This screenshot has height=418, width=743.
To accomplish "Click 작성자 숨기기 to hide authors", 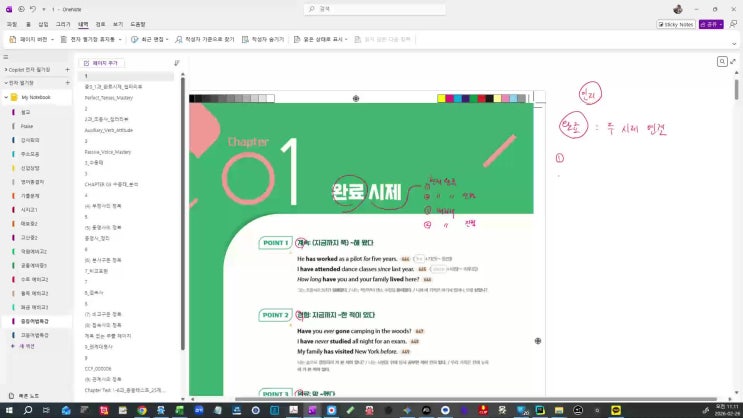I will [x=262, y=39].
